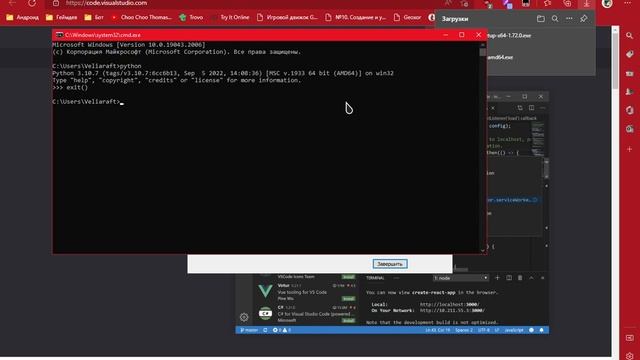Click the cmd.exe window title bar icon
Viewport: 640px width, 360px height.
pyautogui.click(x=60, y=35)
